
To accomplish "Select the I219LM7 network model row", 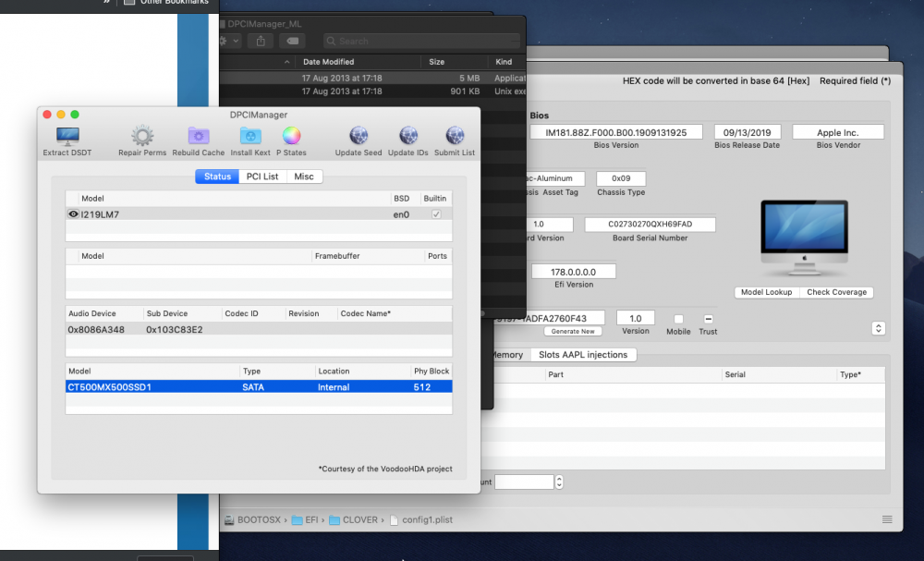I will [259, 213].
